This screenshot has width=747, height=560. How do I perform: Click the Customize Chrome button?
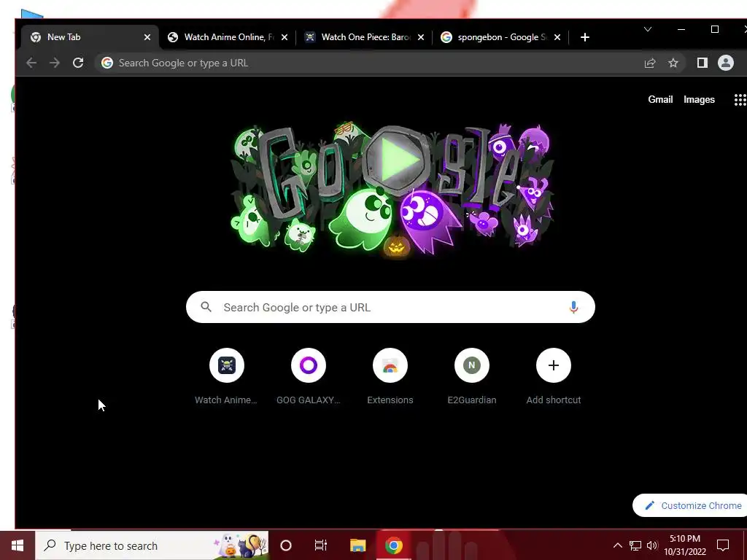tap(692, 506)
